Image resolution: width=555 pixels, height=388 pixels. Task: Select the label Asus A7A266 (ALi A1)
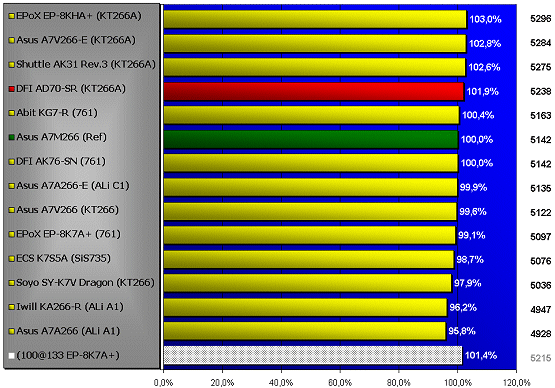pos(68,331)
